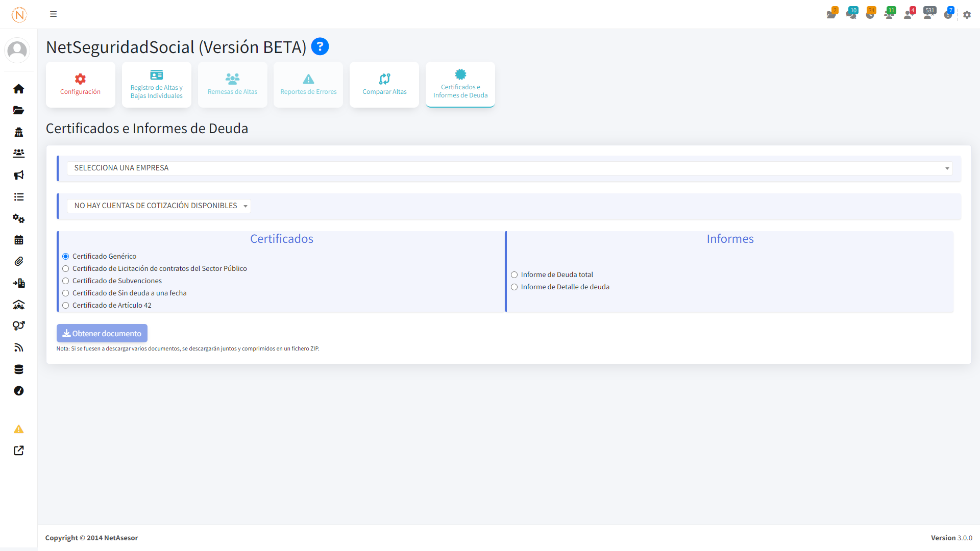980x551 pixels.
Task: Select Certificado de Artículo 42 option
Action: pos(66,306)
